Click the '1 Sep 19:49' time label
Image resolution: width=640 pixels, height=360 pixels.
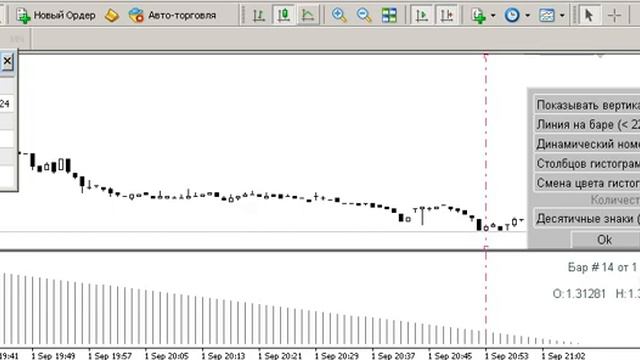tap(53, 356)
